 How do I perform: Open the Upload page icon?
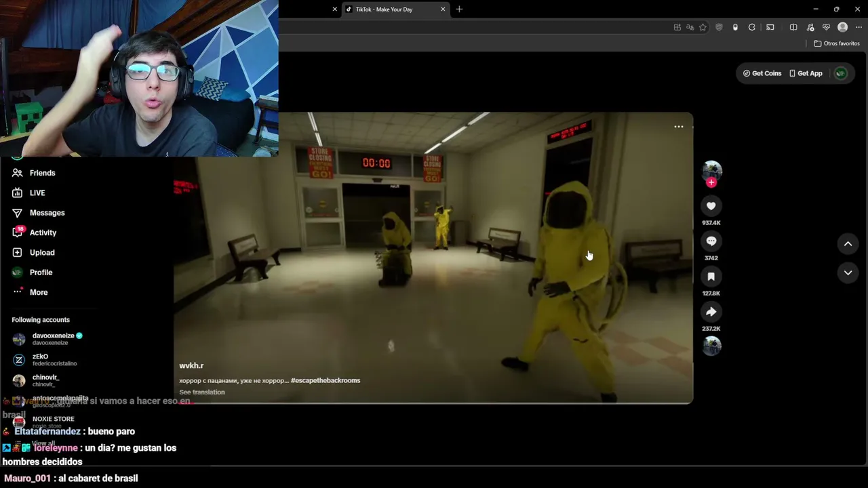18,252
